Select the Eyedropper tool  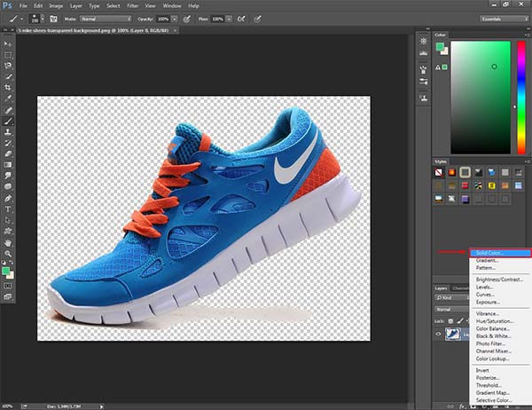7,99
